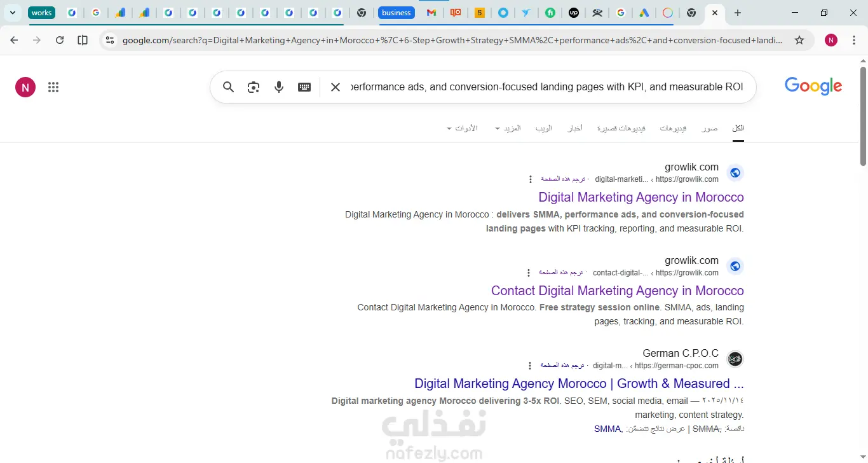Switch to the Google Ads tab
Image resolution: width=868 pixels, height=463 pixels.
pos(644,13)
